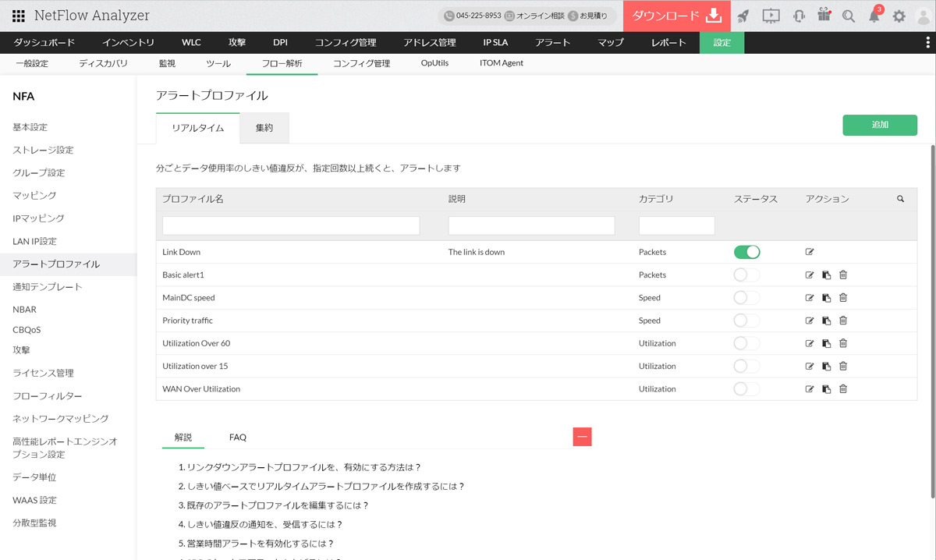This screenshot has width=936, height=560.
Task: Delete the WAN Over Utilization profile
Action: tap(843, 389)
